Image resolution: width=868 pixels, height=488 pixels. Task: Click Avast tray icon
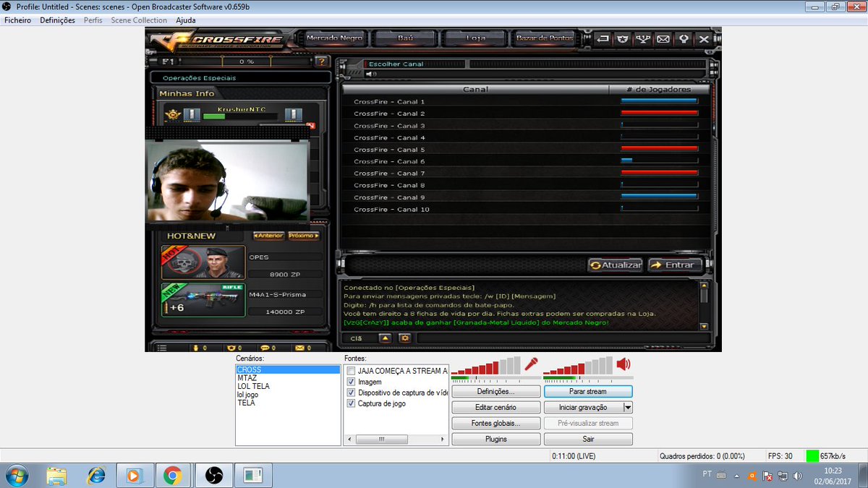(x=752, y=476)
